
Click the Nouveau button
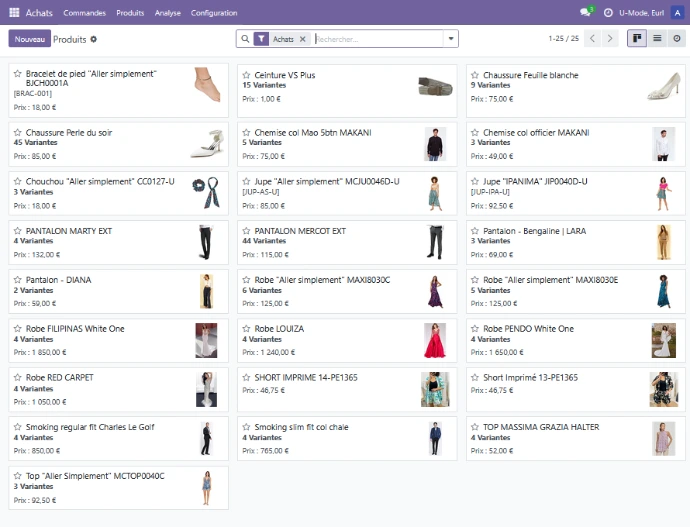tap(29, 39)
